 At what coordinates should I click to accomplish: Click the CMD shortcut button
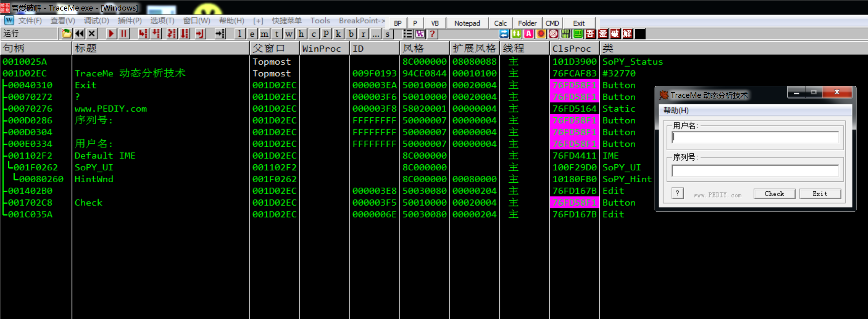click(x=552, y=23)
